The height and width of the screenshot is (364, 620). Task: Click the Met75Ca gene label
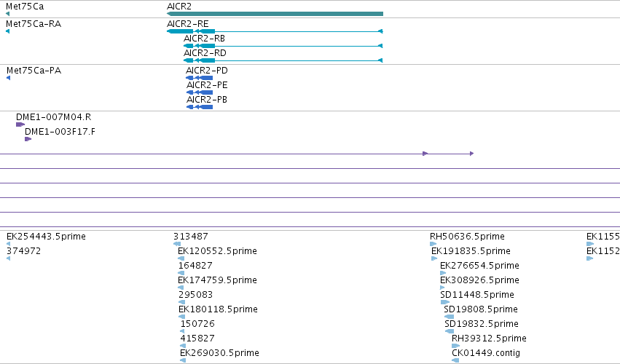[x=25, y=7]
